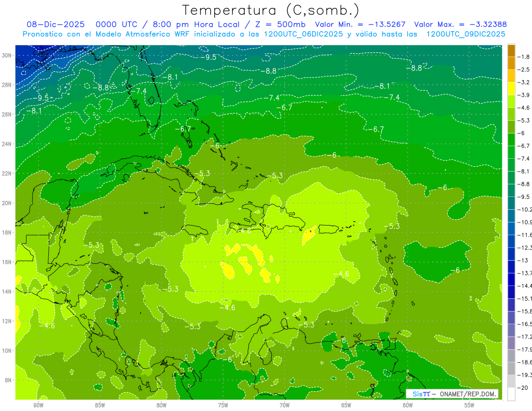Screen dimensions: 532x411
Task: Click the '10N' latitude axis label
Action: click(8, 351)
